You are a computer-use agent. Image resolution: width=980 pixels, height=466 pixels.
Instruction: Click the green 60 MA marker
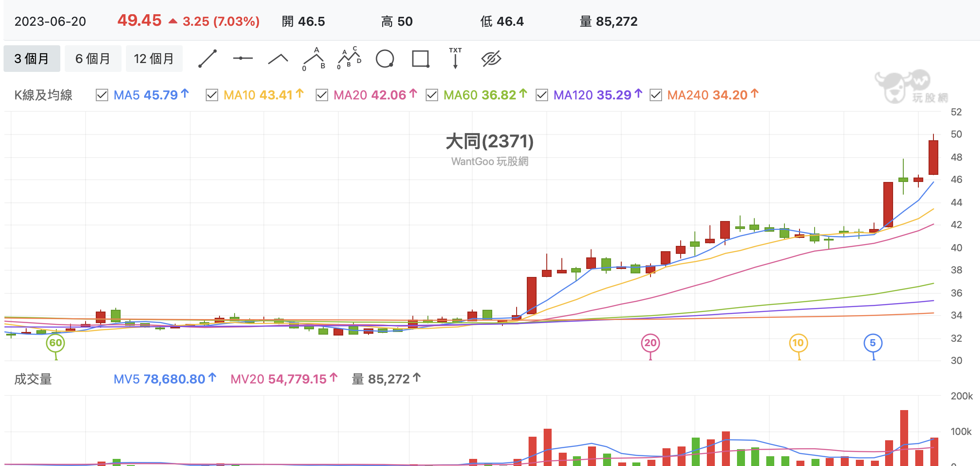[55, 343]
